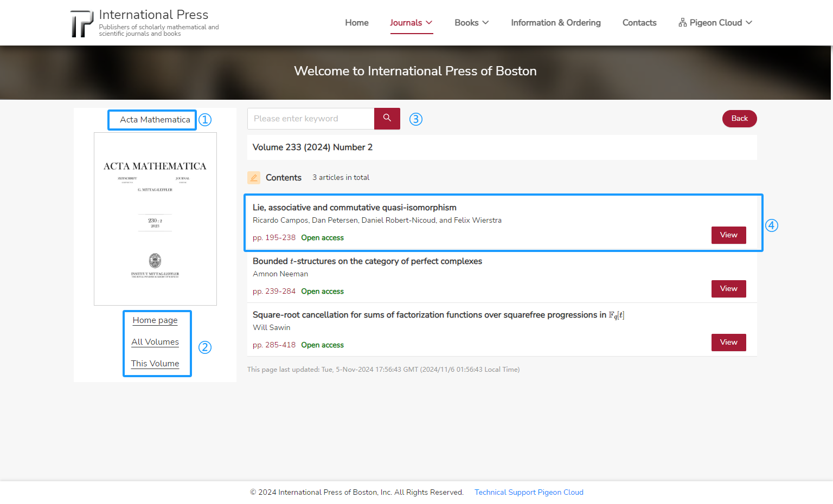This screenshot has width=833, height=504.
Task: Click the '3 articles in total' text
Action: [x=341, y=177]
